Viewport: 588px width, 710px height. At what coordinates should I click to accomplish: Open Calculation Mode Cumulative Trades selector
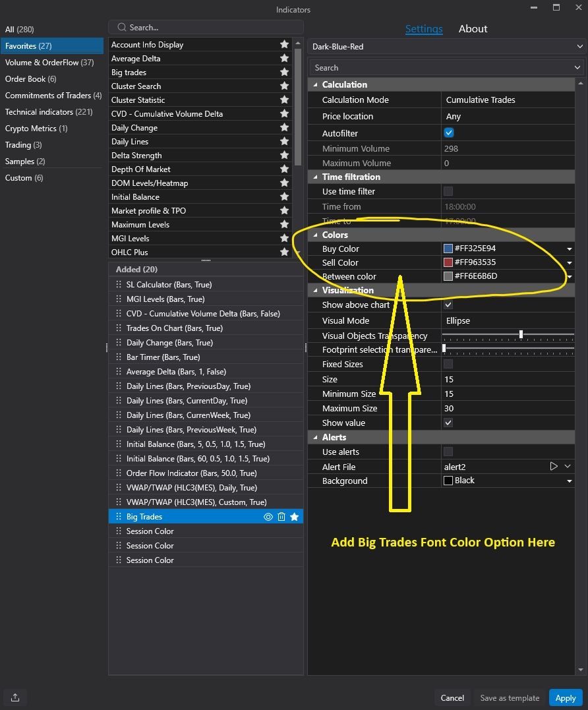[x=508, y=100]
